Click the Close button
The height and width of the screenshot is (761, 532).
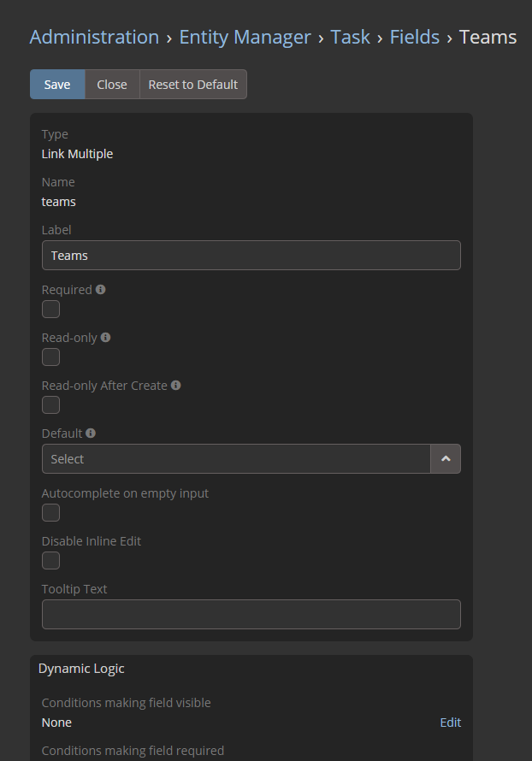coord(112,85)
